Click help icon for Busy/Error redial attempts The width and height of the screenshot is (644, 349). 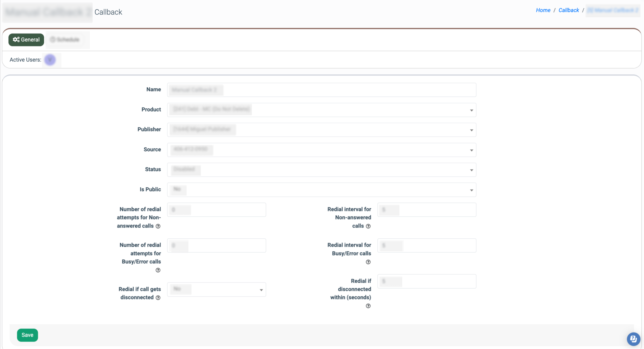click(x=158, y=270)
